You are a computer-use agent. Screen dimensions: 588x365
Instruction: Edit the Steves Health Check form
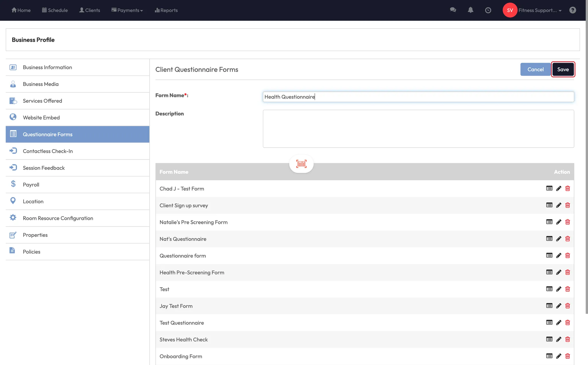[558, 339]
